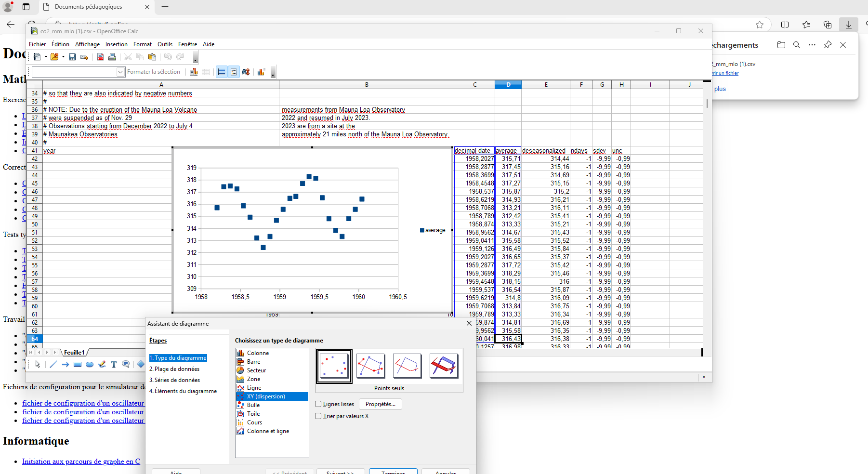Screen dimensions: 868x474
Task: Choose Zone area chart type
Action: pos(253,379)
